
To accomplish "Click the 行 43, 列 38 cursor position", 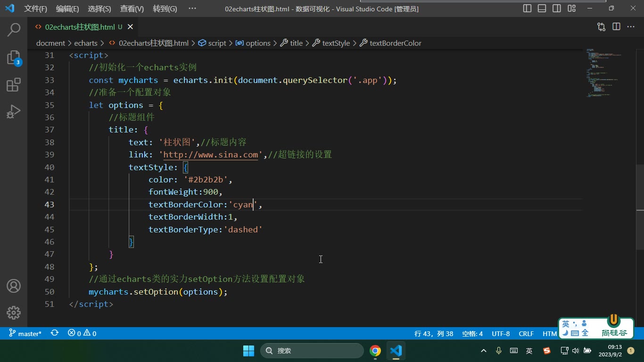I will click(434, 333).
